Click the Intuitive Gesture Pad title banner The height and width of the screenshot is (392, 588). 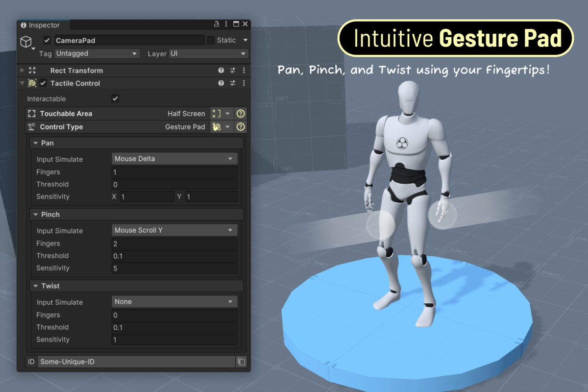456,38
